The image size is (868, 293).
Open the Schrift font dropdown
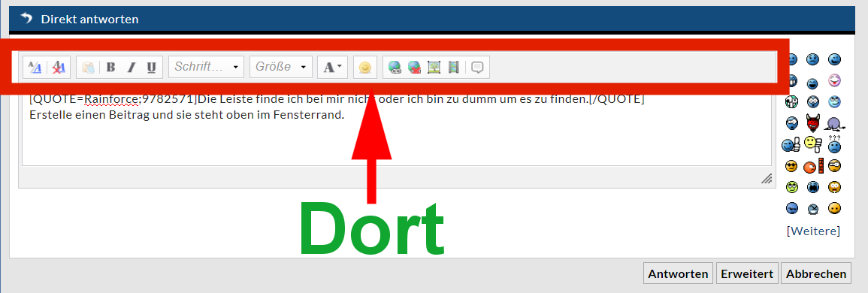coord(207,67)
